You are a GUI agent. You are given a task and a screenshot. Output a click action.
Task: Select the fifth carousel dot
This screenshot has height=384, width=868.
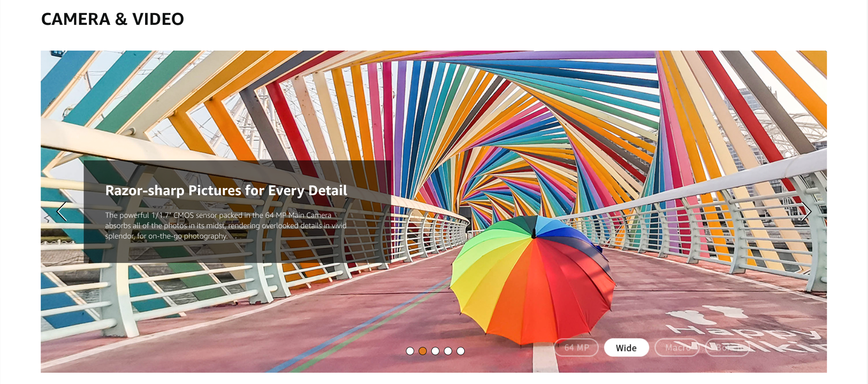(461, 351)
